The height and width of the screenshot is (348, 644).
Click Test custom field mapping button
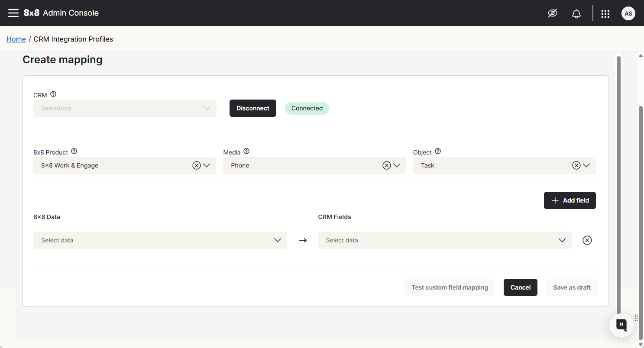(450, 287)
